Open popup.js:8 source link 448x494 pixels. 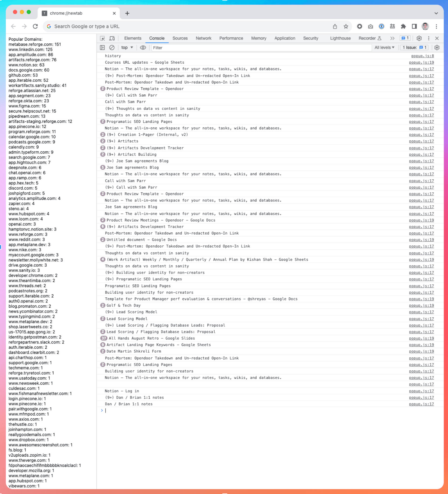tap(422, 56)
